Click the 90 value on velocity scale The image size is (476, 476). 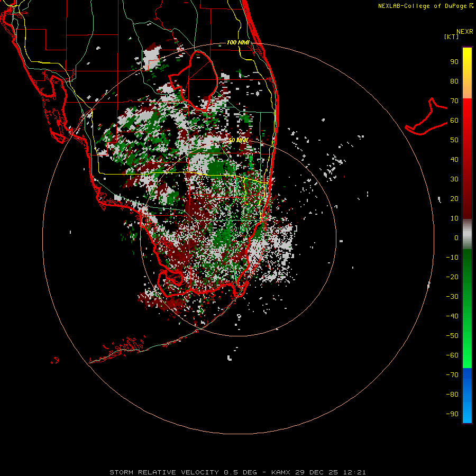click(454, 62)
